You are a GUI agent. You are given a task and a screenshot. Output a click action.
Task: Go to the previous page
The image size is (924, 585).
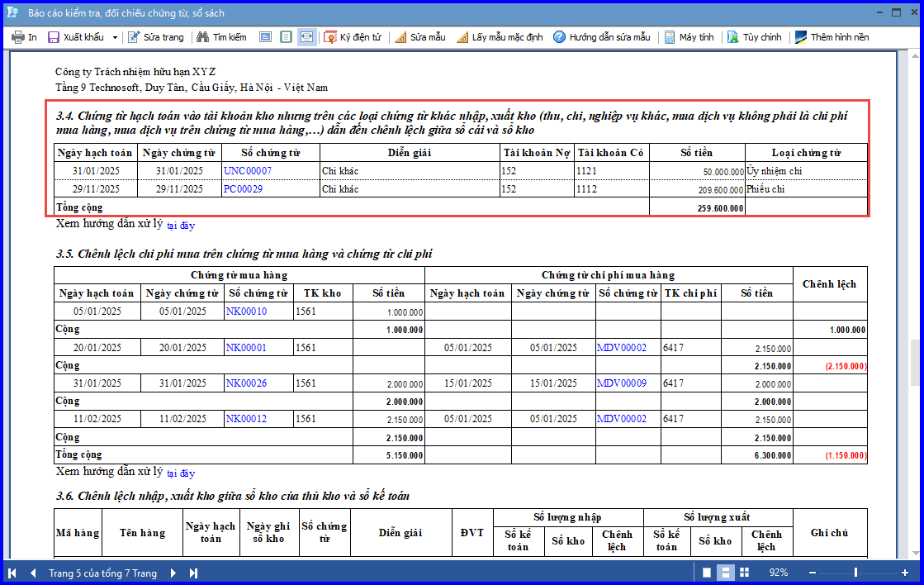[x=33, y=573]
